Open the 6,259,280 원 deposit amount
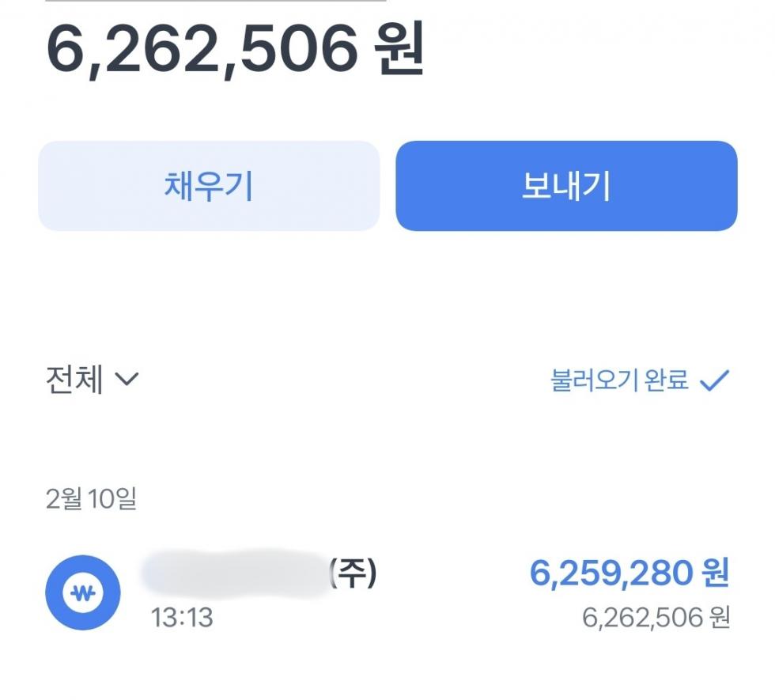This screenshot has width=775, height=700. (629, 573)
